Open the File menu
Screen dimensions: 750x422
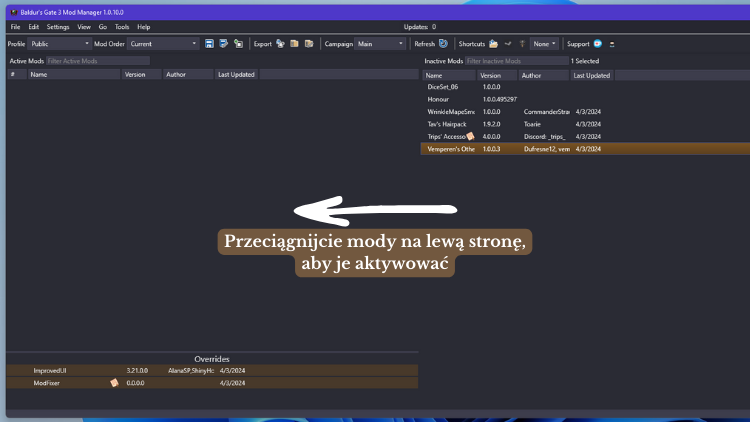click(15, 27)
